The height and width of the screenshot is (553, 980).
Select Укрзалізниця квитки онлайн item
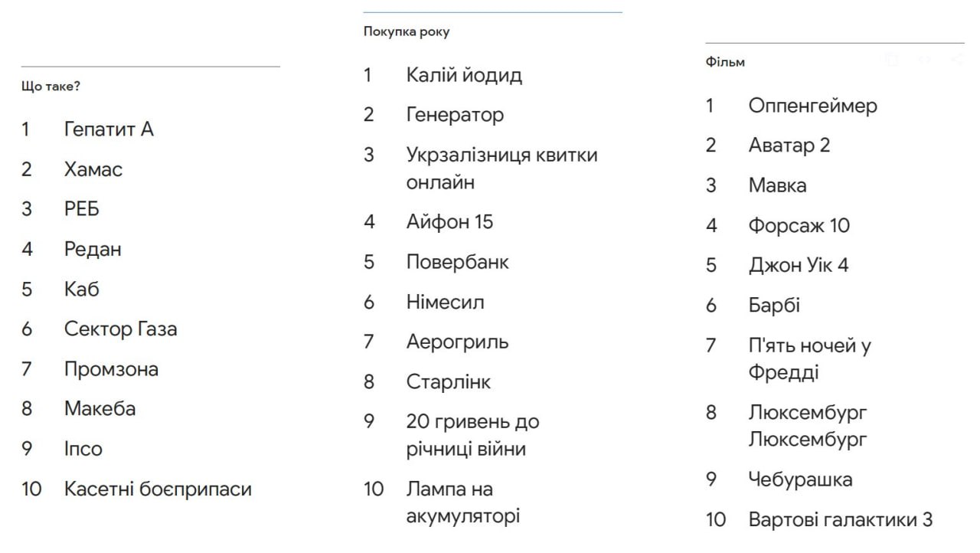pyautogui.click(x=501, y=169)
